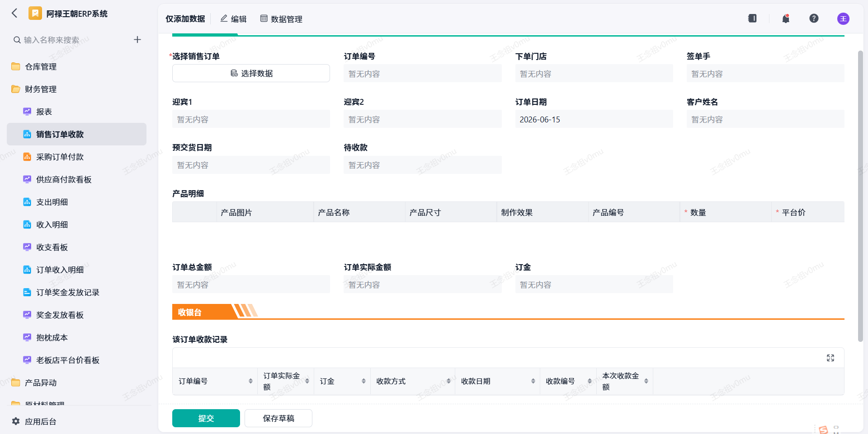This screenshot has width=868, height=434.
Task: Select 销售订单收款 form icon
Action: pyautogui.click(x=27, y=134)
